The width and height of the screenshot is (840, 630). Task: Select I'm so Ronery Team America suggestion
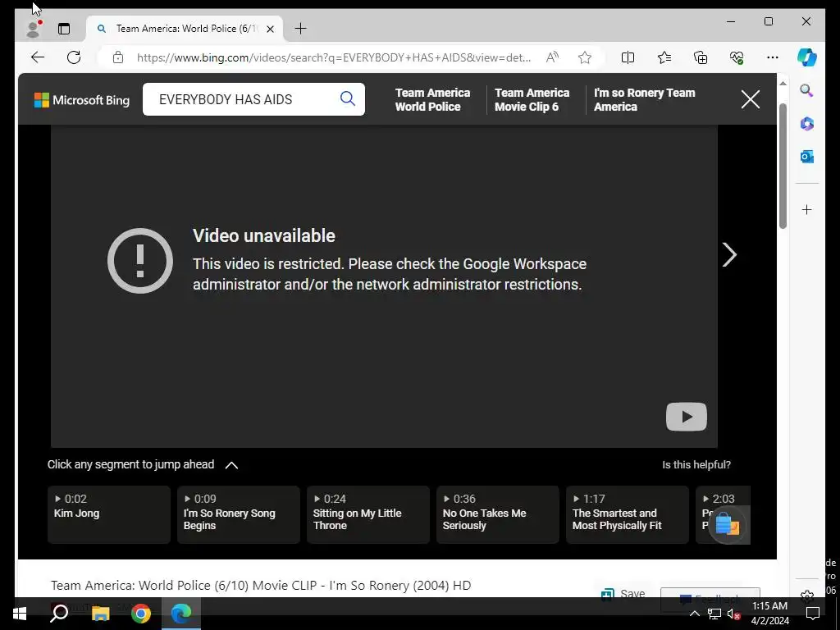coord(645,99)
